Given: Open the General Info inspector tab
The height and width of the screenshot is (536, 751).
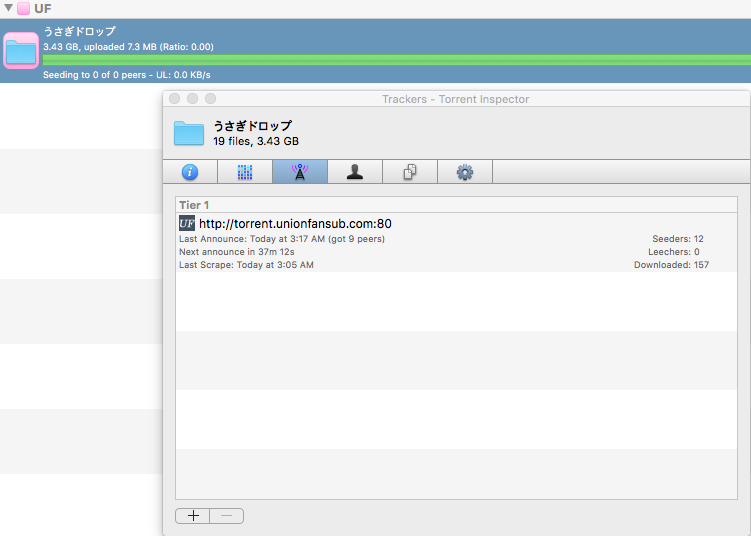Looking at the screenshot, I should point(190,172).
